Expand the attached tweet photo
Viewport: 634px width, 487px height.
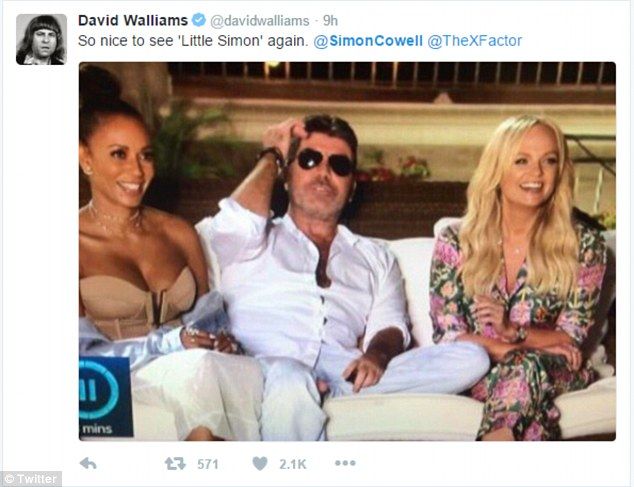click(347, 251)
